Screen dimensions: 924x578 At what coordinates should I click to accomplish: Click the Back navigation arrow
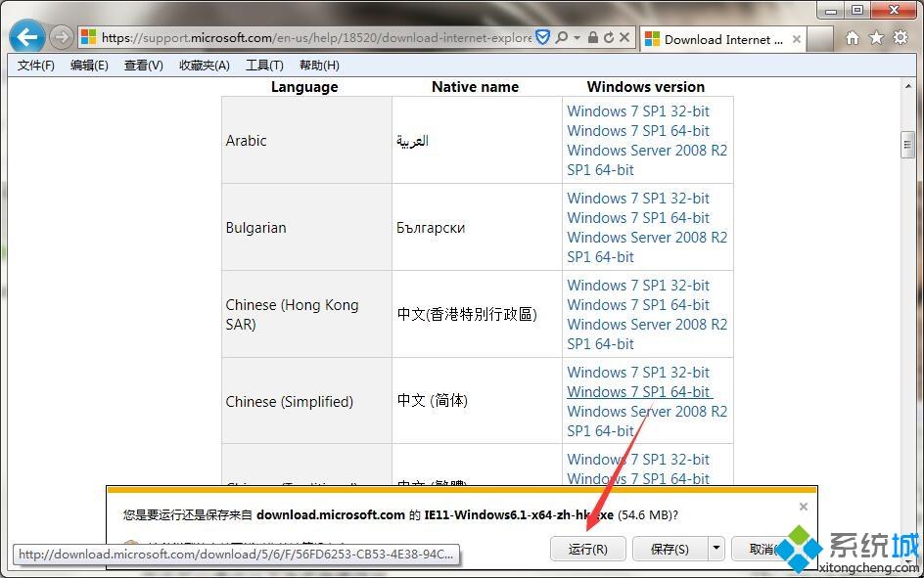point(25,37)
